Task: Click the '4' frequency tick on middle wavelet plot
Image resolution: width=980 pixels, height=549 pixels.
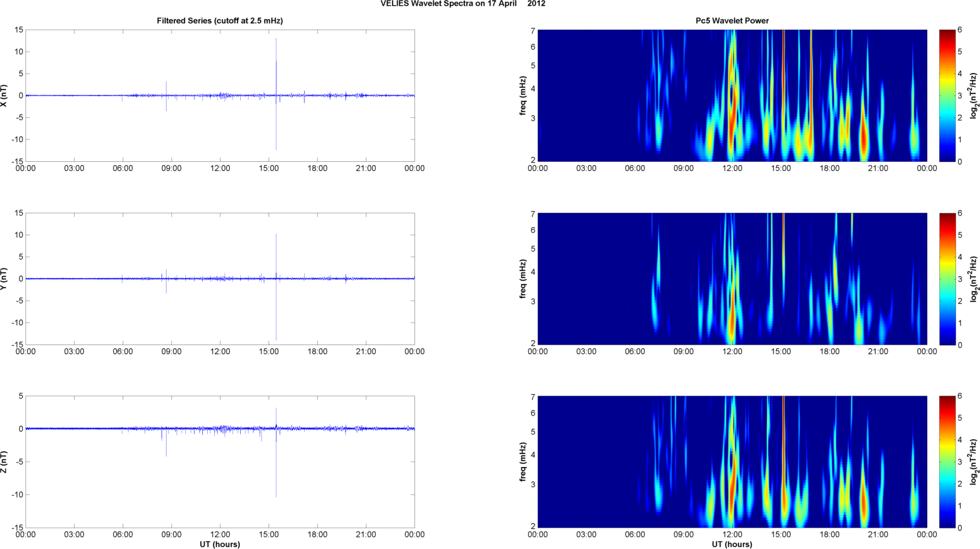Action: coord(533,272)
